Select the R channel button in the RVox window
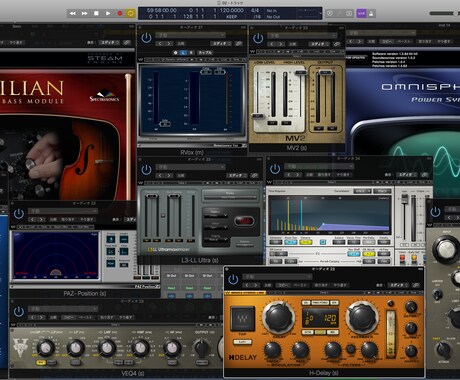The height and width of the screenshot is (380, 460). tap(191, 52)
